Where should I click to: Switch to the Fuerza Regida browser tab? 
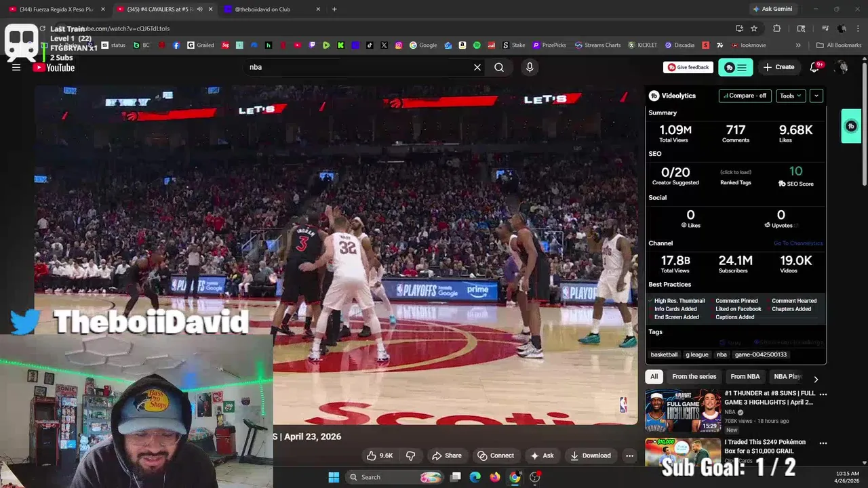56,9
